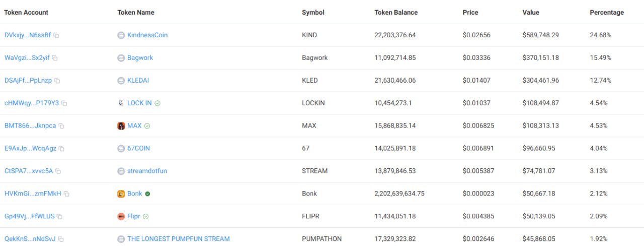This screenshot has height=250, width=644.
Task: Click the Value column header
Action: pyautogui.click(x=531, y=13)
